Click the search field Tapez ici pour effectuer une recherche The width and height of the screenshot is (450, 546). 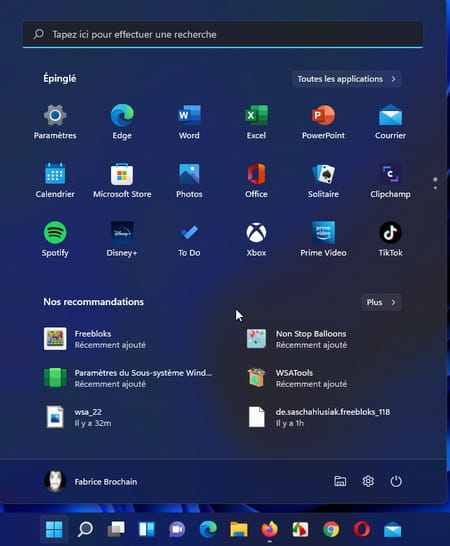tap(223, 34)
